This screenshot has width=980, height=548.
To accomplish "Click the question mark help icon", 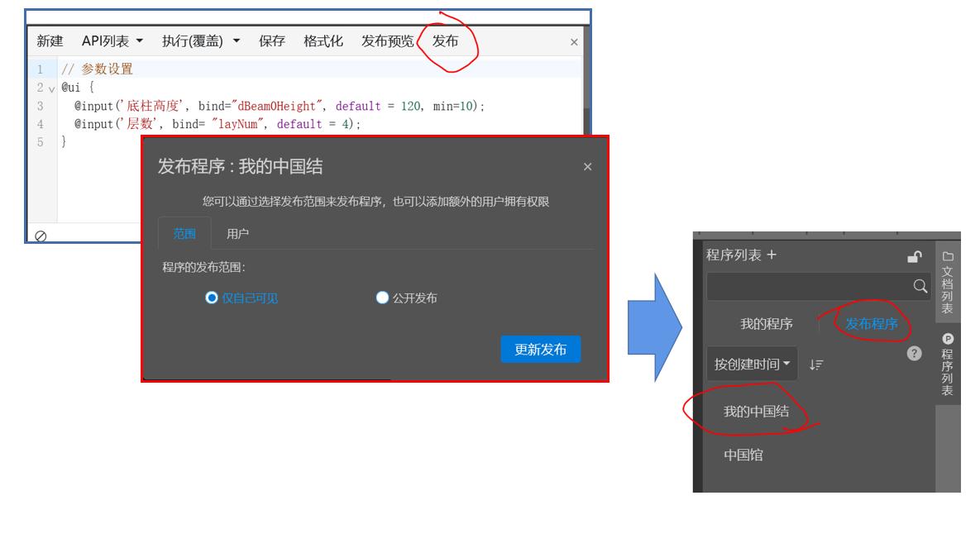I will (914, 353).
